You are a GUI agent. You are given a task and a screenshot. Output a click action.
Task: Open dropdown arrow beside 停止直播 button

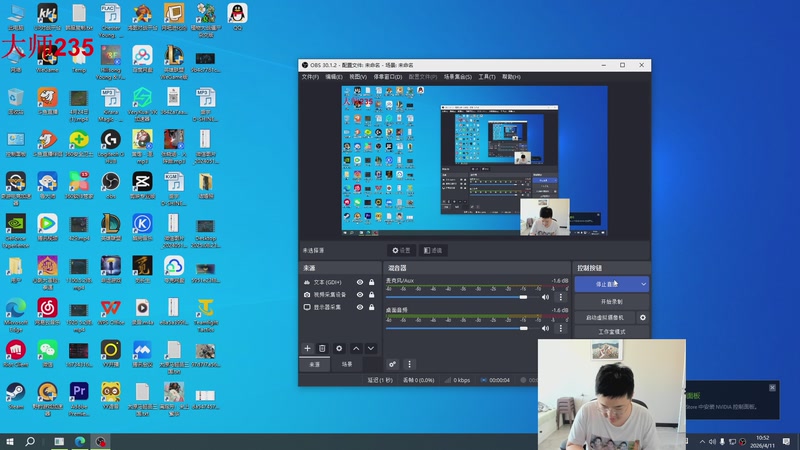coord(643,284)
